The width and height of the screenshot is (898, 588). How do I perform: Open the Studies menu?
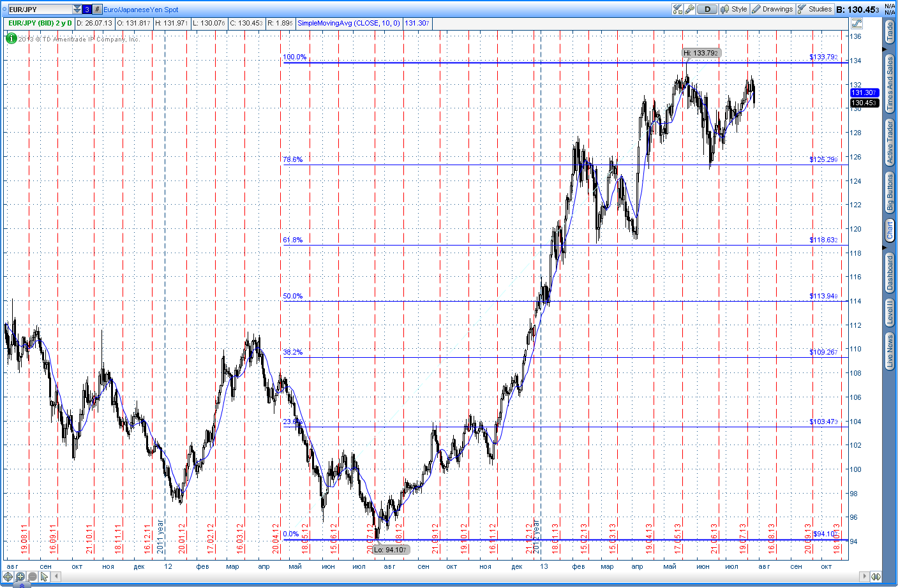click(815, 9)
